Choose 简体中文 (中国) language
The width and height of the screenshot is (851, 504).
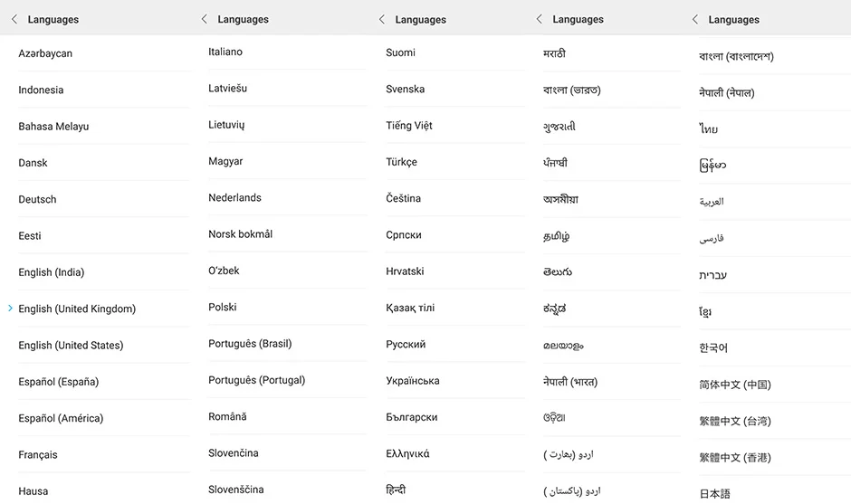pos(735,385)
